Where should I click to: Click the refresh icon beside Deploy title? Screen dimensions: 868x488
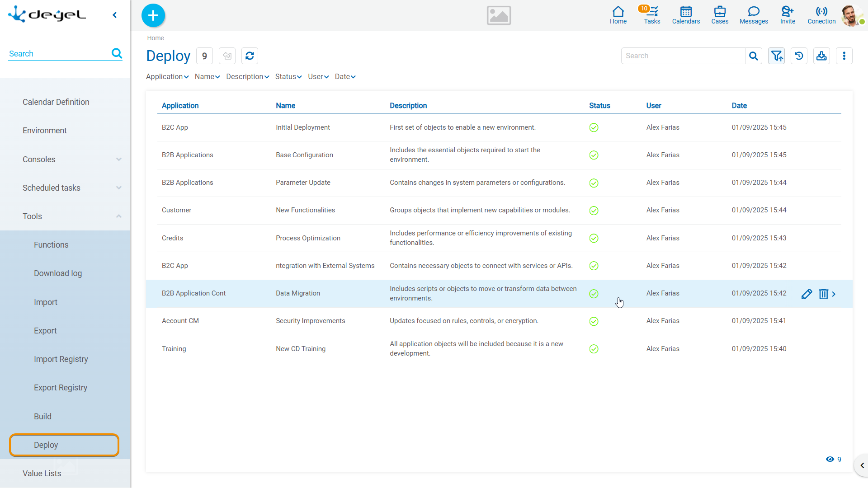[x=250, y=56]
